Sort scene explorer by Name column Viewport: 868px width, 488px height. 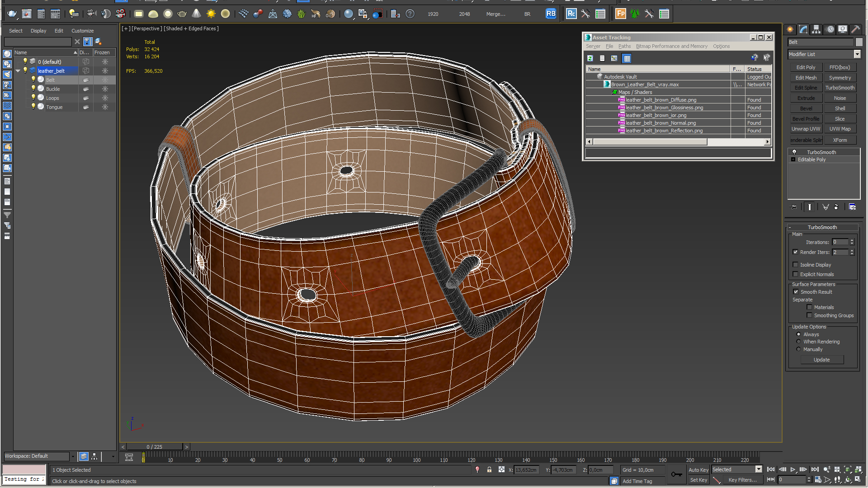(45, 52)
